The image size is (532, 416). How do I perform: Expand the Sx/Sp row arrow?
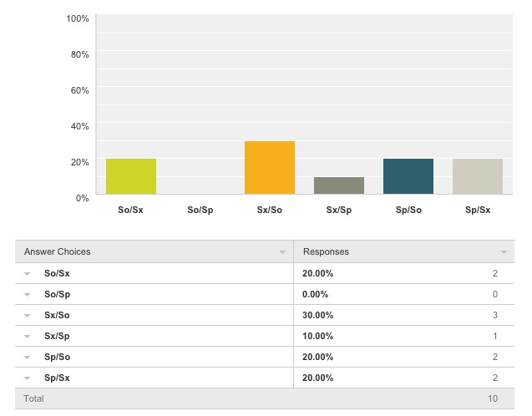click(27, 336)
